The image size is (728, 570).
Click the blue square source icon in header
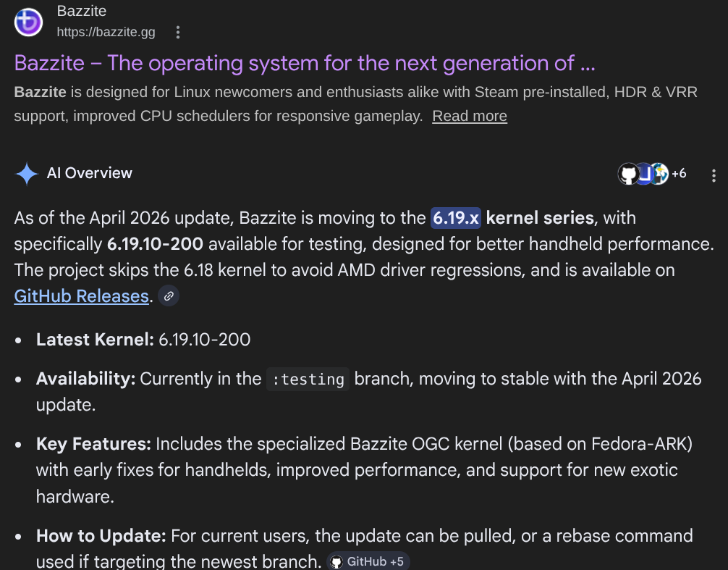(645, 174)
